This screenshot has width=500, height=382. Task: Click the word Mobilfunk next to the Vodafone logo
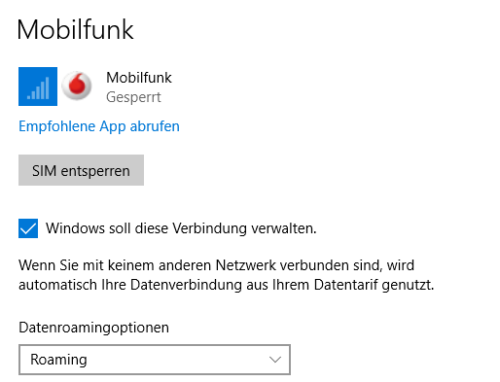point(139,78)
